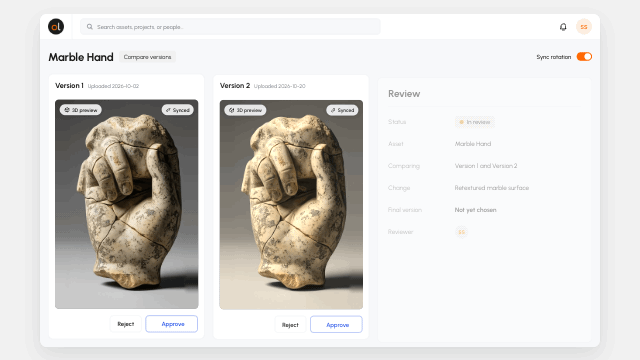Viewport: 640px width, 360px height.
Task: Click the Version 2 upload date text
Action: click(280, 86)
